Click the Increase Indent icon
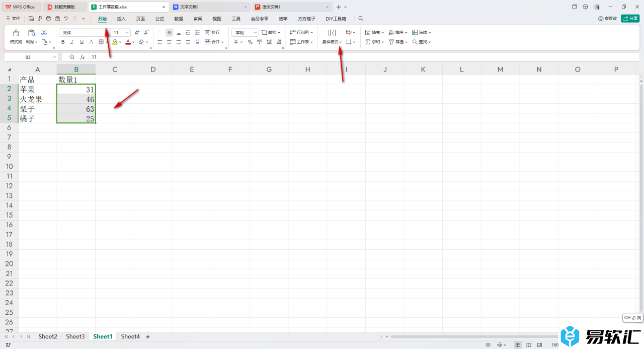The image size is (644, 349). [196, 32]
